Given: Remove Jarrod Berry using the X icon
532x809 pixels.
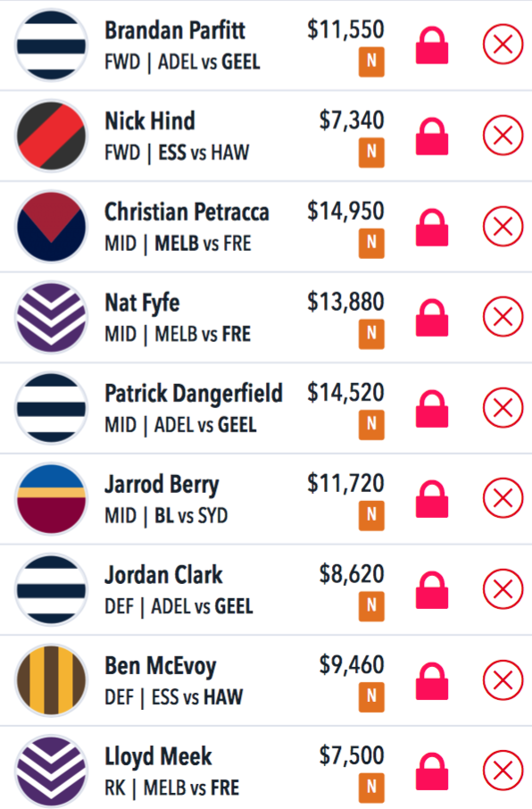Looking at the screenshot, I should coord(503,498).
